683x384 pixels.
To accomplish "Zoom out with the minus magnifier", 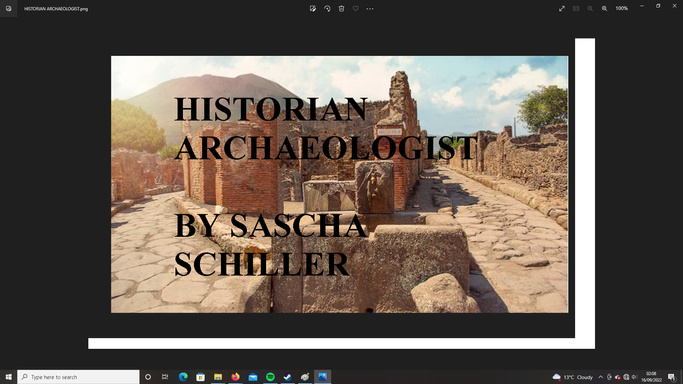I will (590, 8).
